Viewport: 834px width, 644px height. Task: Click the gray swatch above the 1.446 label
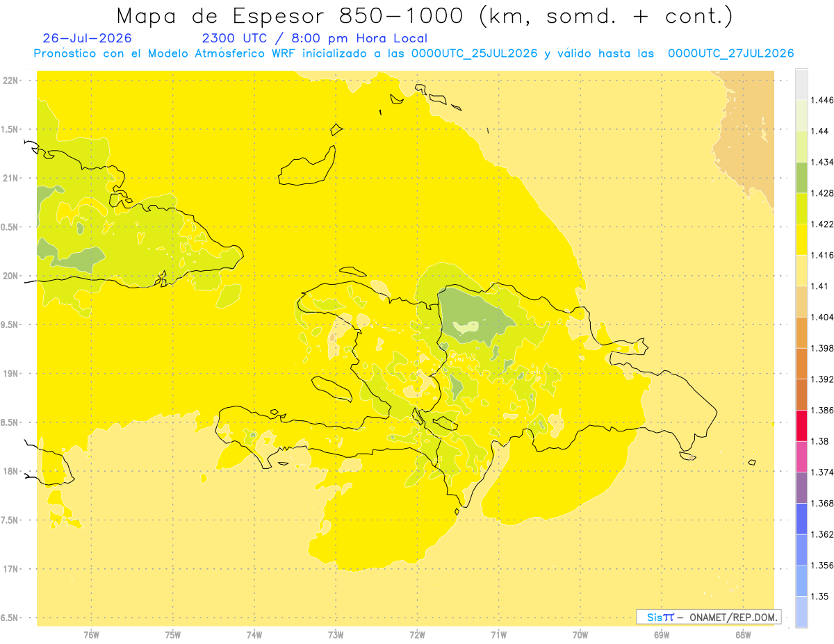801,84
